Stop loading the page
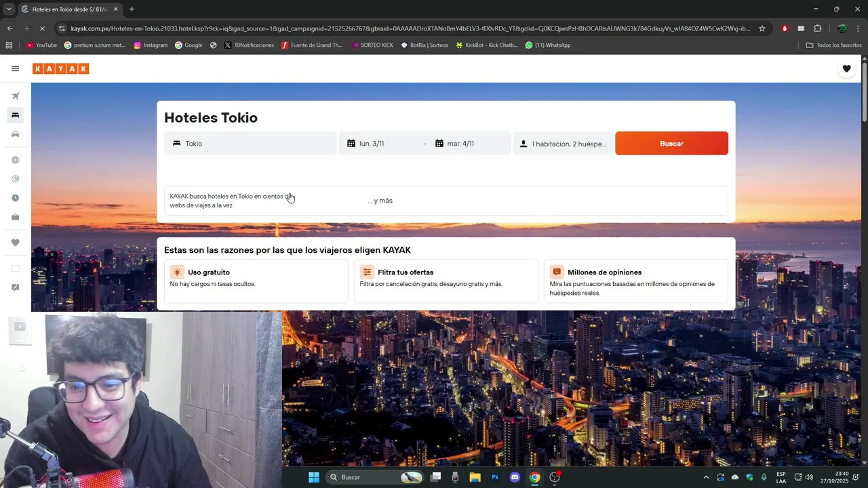868x488 pixels. pyautogui.click(x=42, y=28)
